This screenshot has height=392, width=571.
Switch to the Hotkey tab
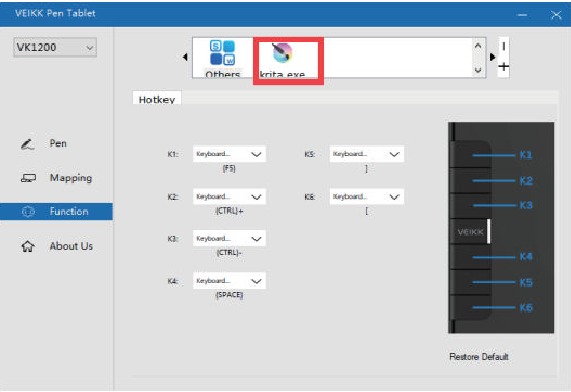[157, 98]
